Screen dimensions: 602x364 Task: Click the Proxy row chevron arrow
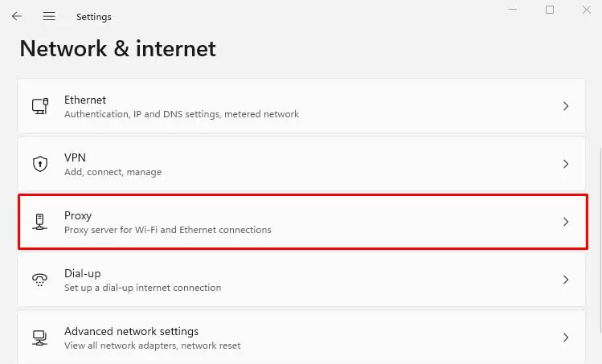pos(566,222)
